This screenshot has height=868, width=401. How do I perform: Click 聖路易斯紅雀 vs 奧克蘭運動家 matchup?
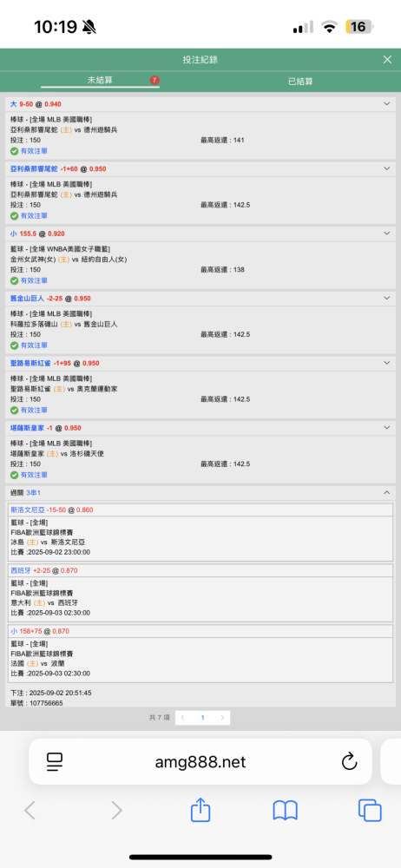coord(64,389)
